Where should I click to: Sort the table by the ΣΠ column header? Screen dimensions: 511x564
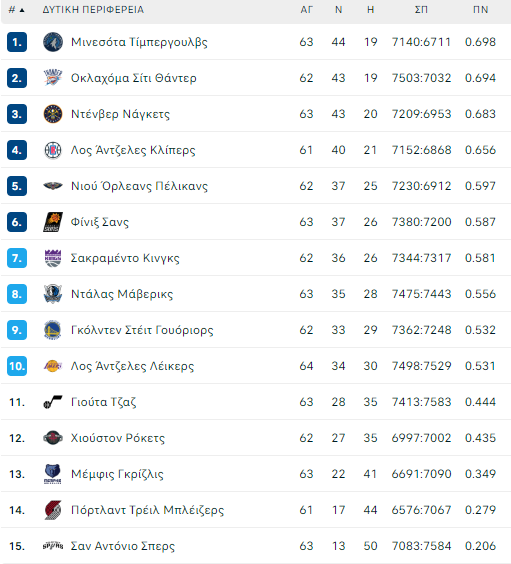pyautogui.click(x=421, y=10)
